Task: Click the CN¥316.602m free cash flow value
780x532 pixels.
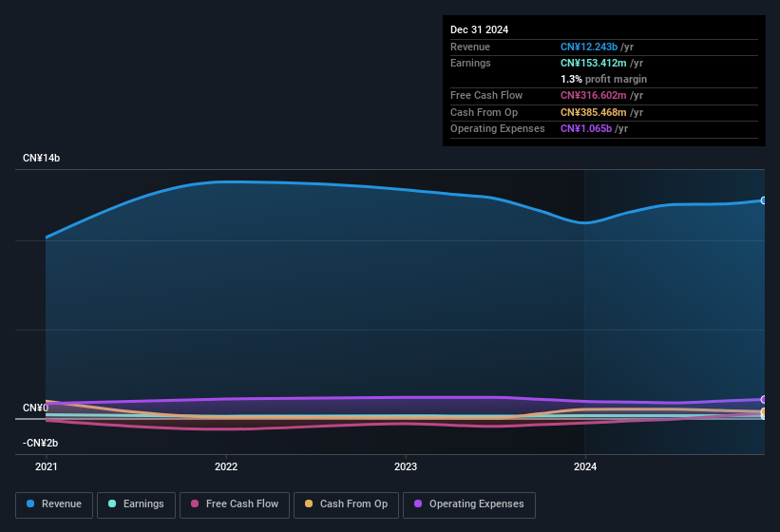Action: 594,95
